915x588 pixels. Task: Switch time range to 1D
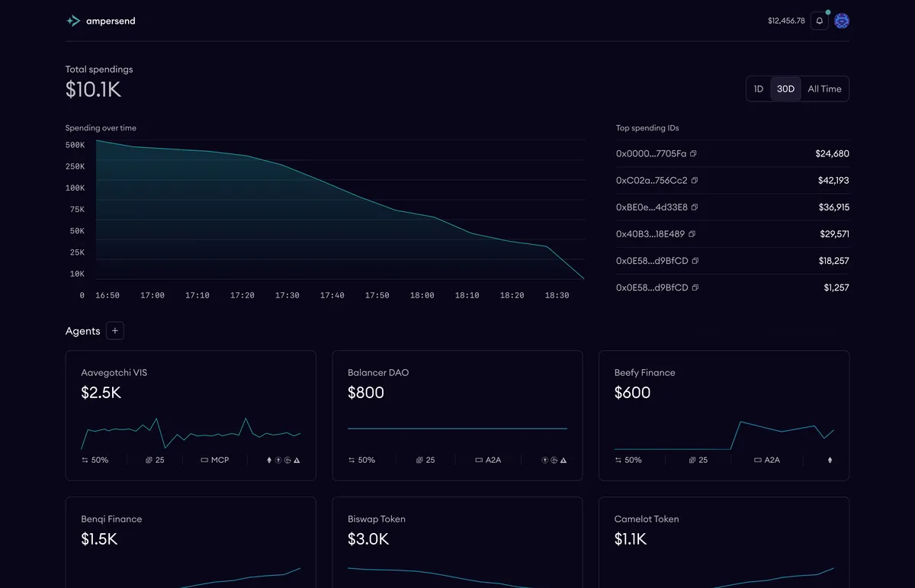[759, 89]
